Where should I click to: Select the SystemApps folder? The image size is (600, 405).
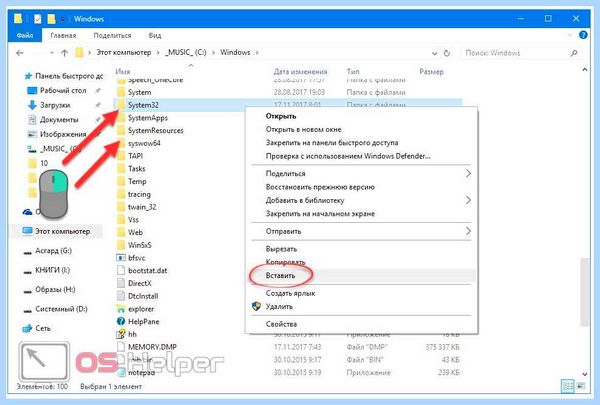(148, 118)
